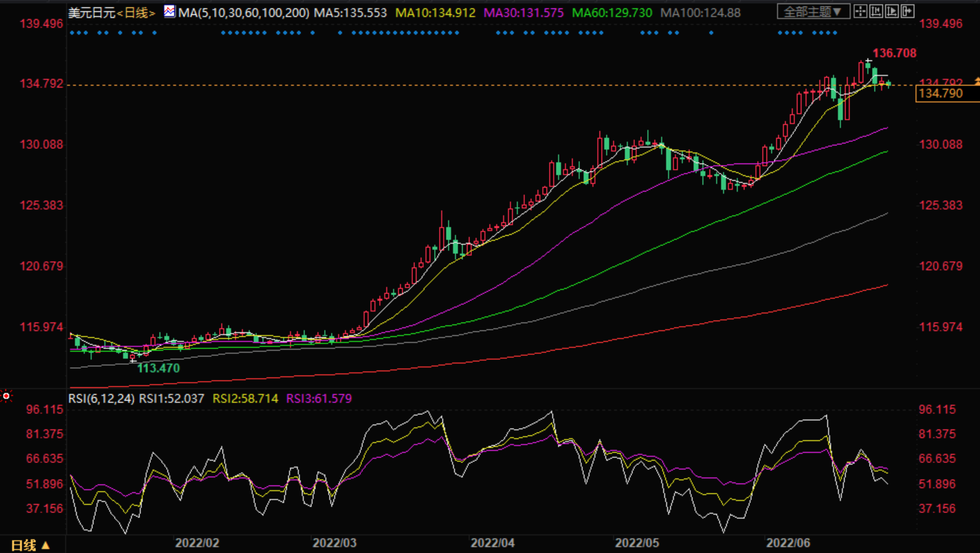
Task: Click the cross marker at 136.708 high
Action: point(868,62)
